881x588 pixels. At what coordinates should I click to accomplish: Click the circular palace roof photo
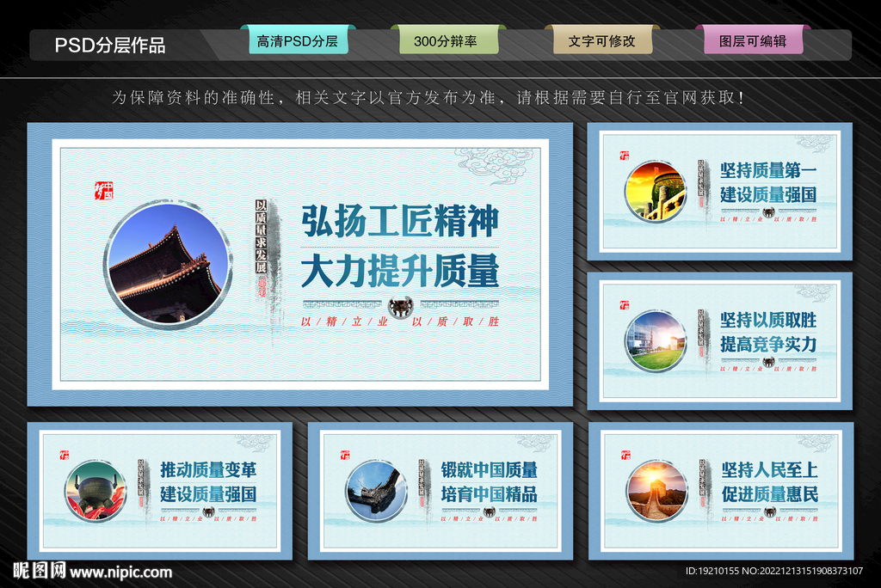[x=168, y=263]
